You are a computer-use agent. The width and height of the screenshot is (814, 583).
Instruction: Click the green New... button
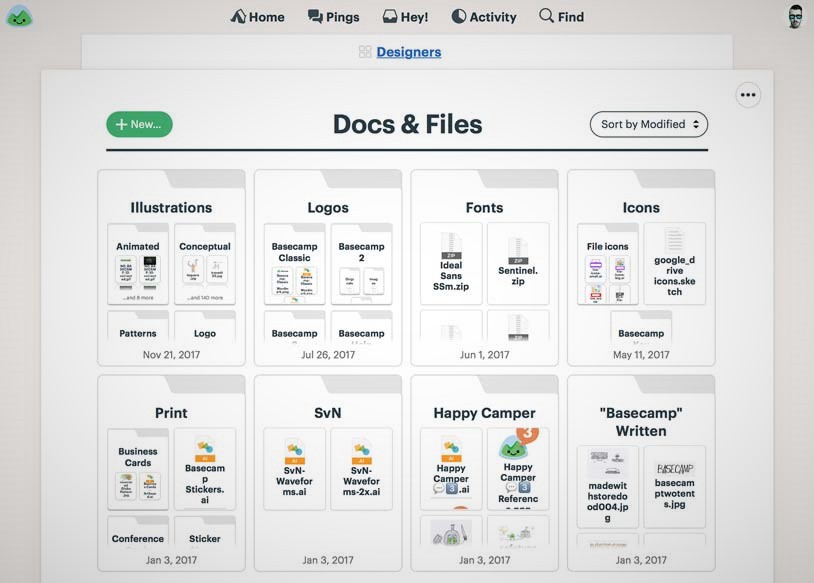pos(139,125)
